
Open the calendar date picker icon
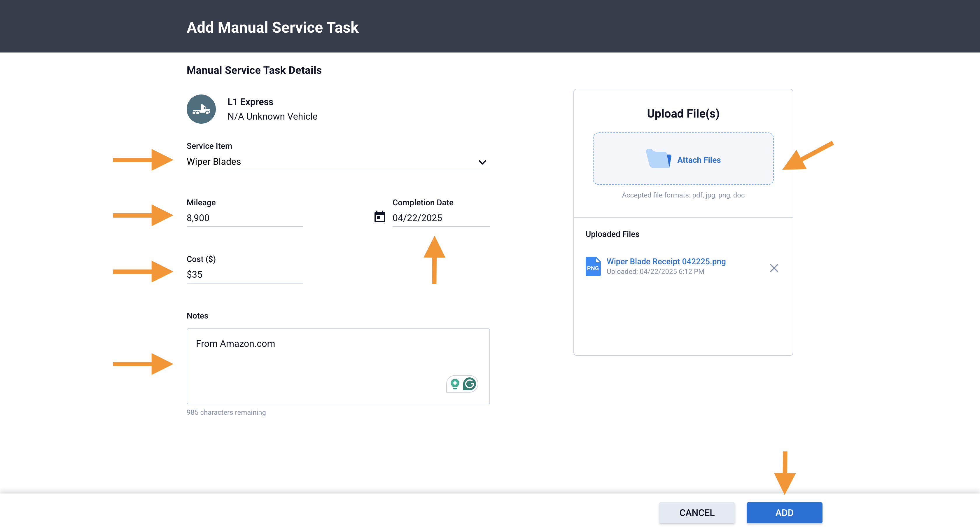(379, 216)
